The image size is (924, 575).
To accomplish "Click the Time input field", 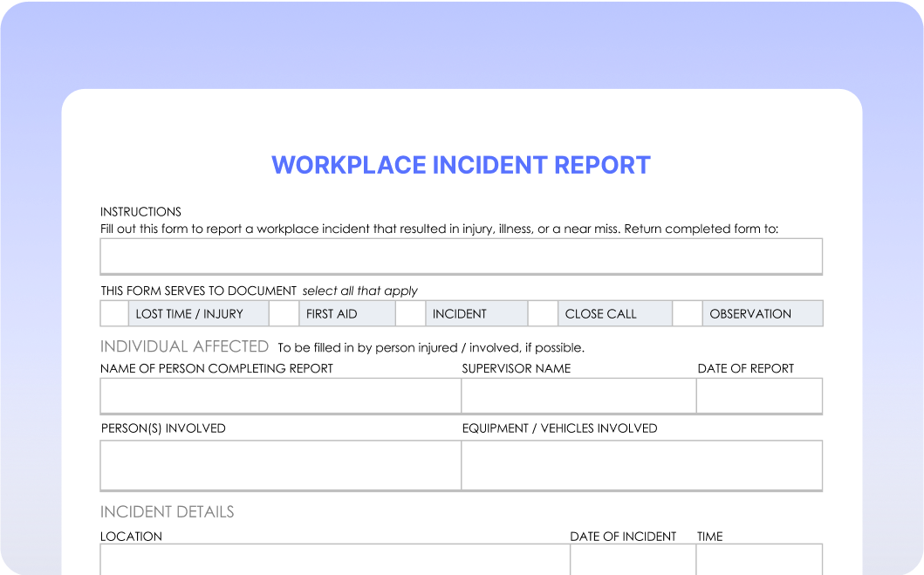I will click(x=759, y=559).
